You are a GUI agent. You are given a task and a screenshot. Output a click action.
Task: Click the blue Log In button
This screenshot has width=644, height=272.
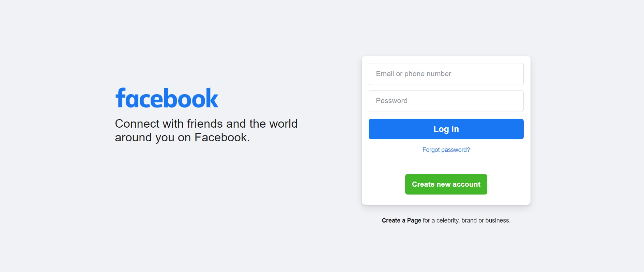point(446,129)
